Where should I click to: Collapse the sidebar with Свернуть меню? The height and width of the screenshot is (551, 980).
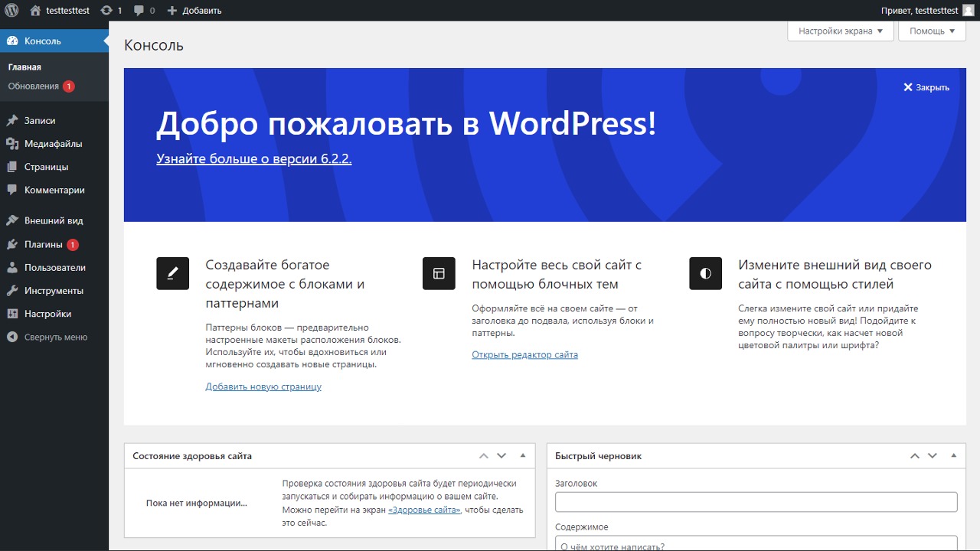pyautogui.click(x=47, y=337)
